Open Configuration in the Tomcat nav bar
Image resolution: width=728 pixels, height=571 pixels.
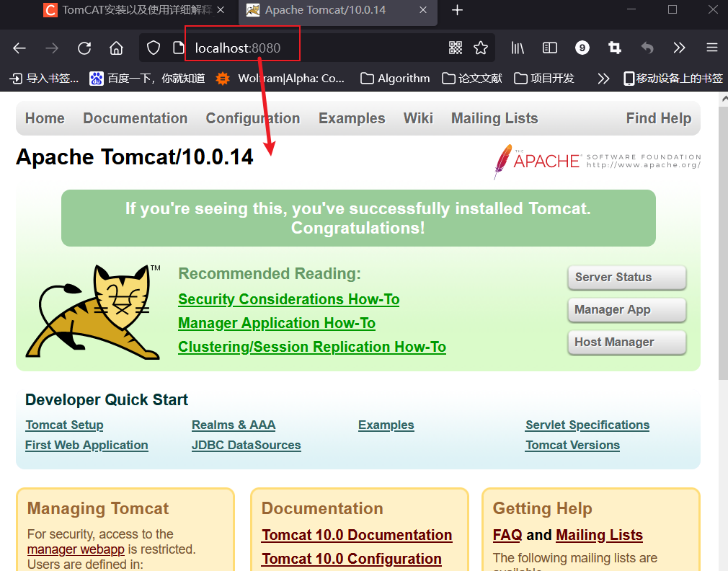252,118
